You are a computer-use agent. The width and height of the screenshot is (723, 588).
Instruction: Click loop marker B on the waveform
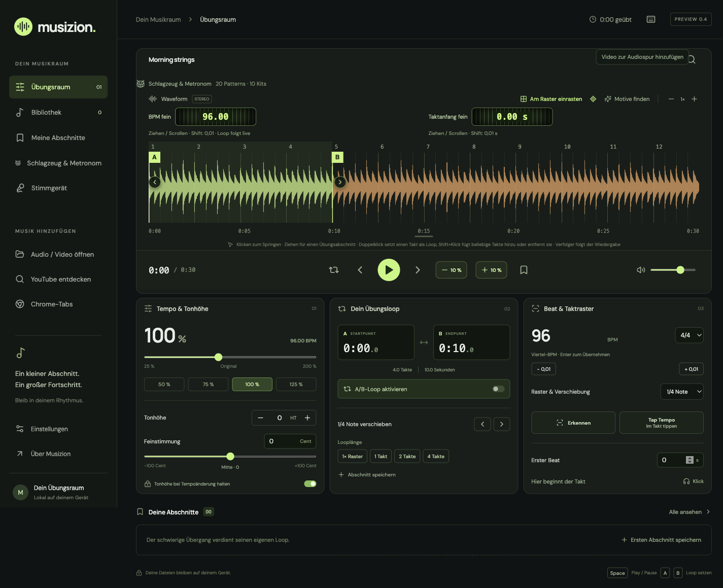pos(337,157)
